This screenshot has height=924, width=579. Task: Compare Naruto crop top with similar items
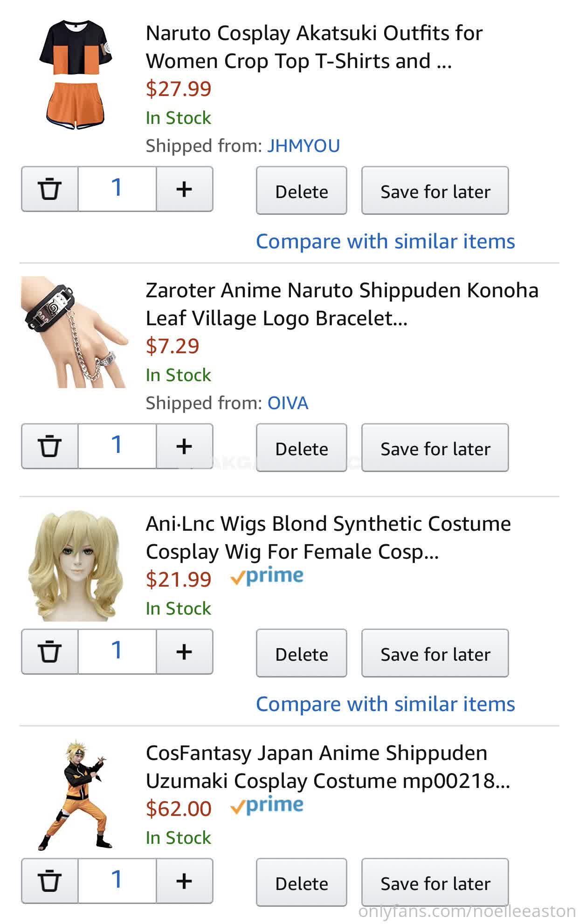[386, 241]
